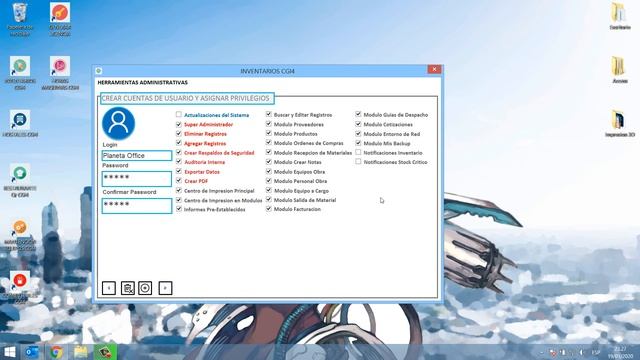
Task: Toggle Modulo Personal Obra checkbox
Action: coord(269,181)
